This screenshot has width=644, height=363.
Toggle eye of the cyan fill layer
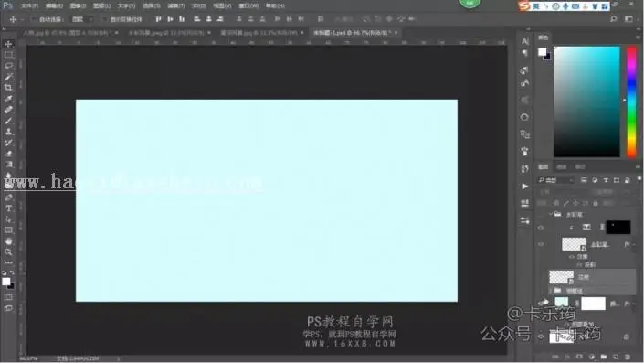(x=541, y=304)
